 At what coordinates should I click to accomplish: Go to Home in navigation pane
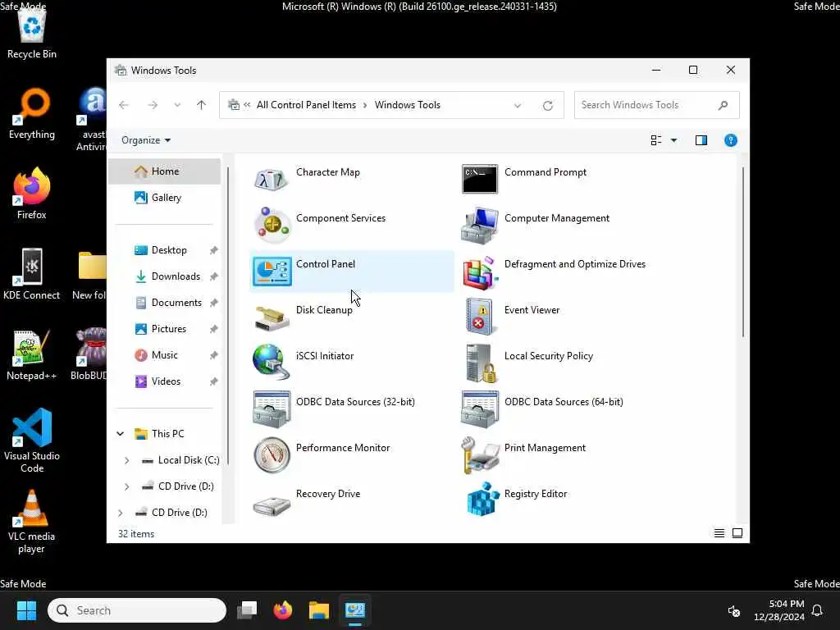click(164, 171)
